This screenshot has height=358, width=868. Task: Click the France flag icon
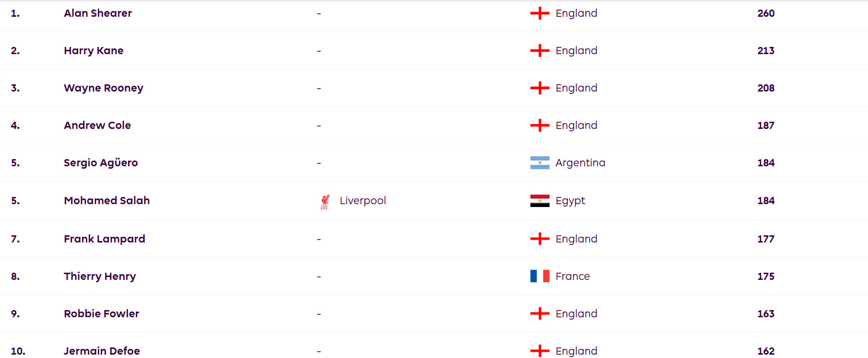click(x=540, y=276)
